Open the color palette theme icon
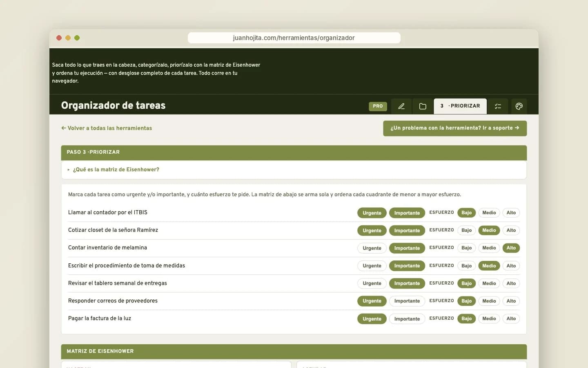Screen dimensions: 588x368 pyautogui.click(x=519, y=106)
